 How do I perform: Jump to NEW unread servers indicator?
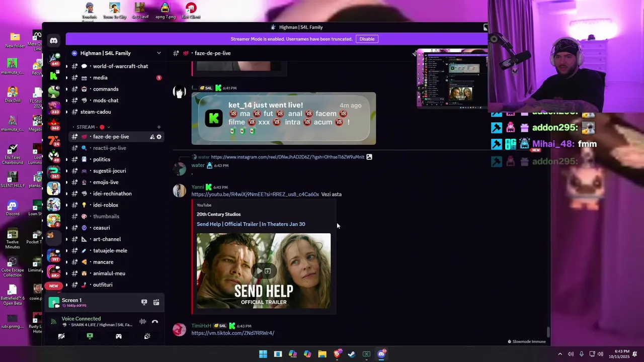[53, 286]
